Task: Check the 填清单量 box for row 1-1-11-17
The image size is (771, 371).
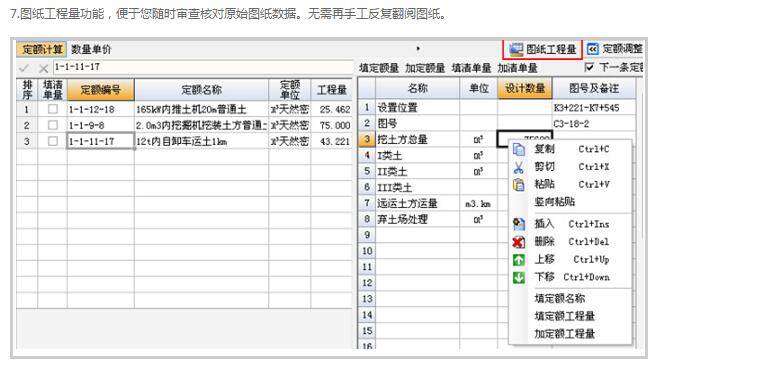Action: tap(53, 142)
